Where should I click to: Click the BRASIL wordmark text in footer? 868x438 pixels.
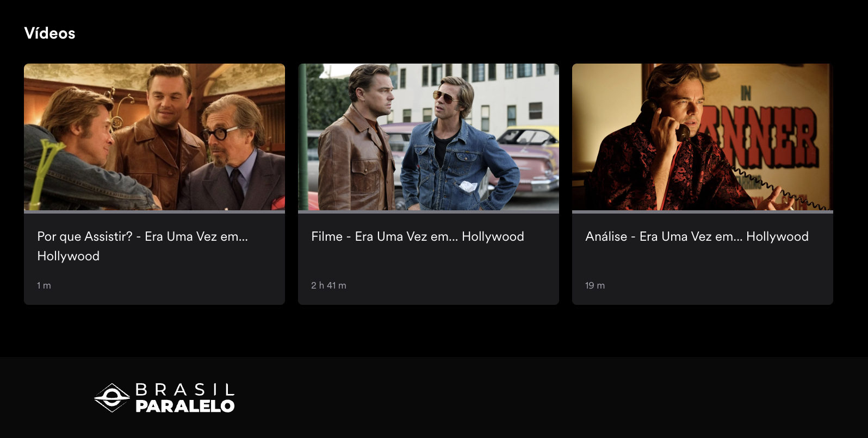click(x=185, y=390)
